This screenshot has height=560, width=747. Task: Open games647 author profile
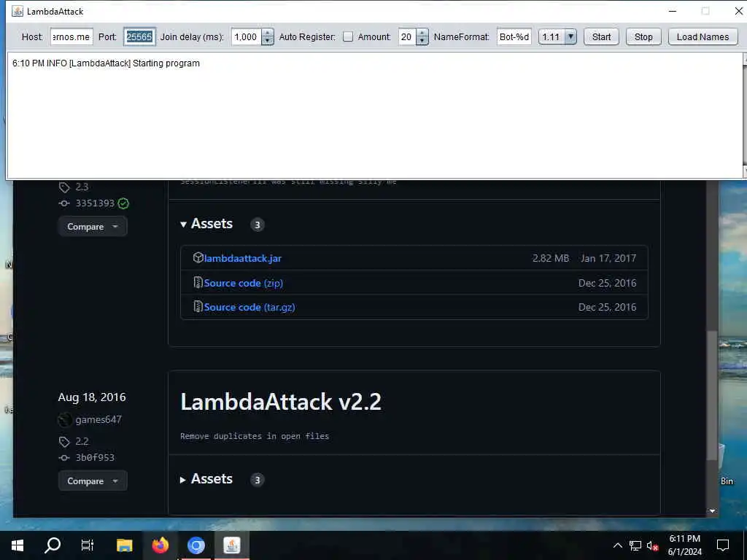click(98, 419)
